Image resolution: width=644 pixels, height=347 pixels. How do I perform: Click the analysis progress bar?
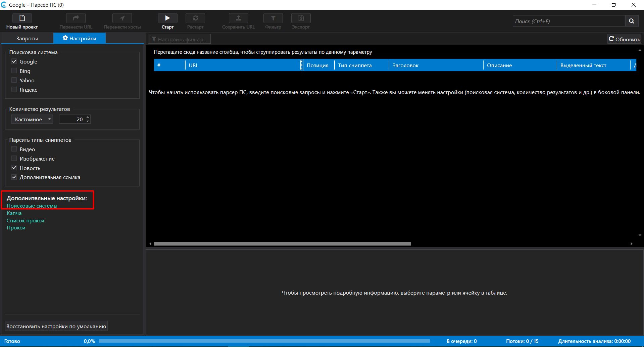264,341
